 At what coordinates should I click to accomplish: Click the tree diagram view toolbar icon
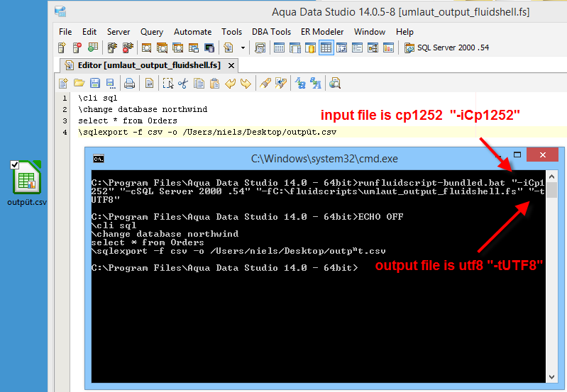point(373,47)
